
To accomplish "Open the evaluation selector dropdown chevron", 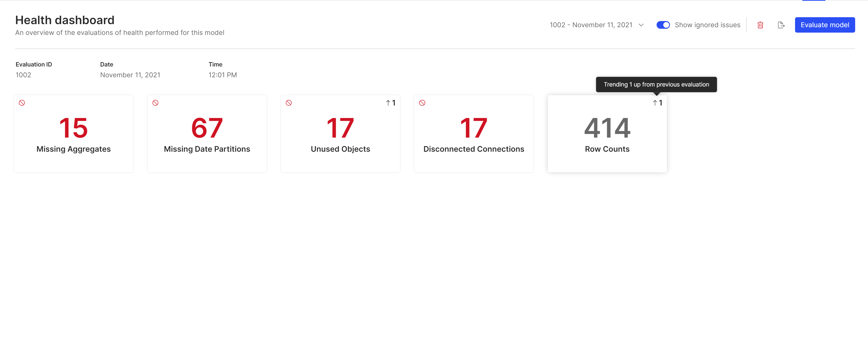I will pos(641,25).
